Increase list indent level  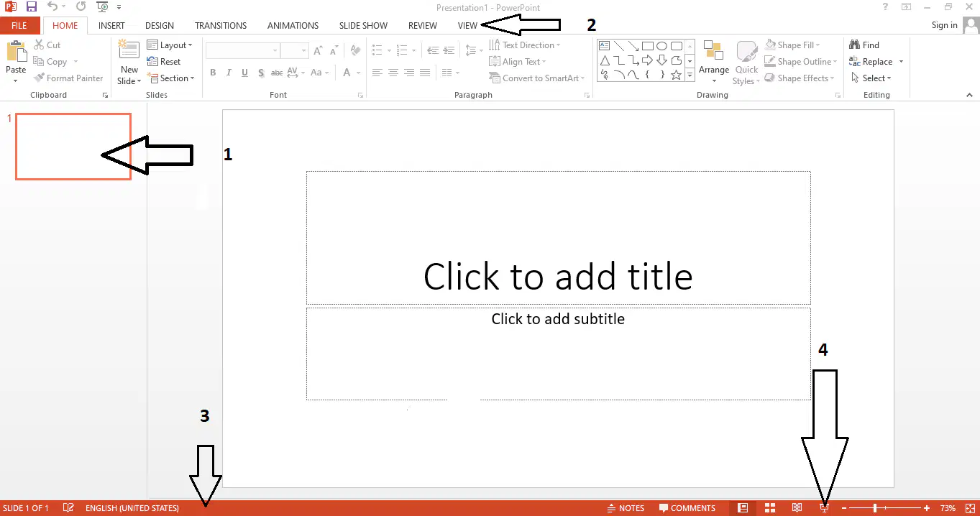pyautogui.click(x=449, y=50)
